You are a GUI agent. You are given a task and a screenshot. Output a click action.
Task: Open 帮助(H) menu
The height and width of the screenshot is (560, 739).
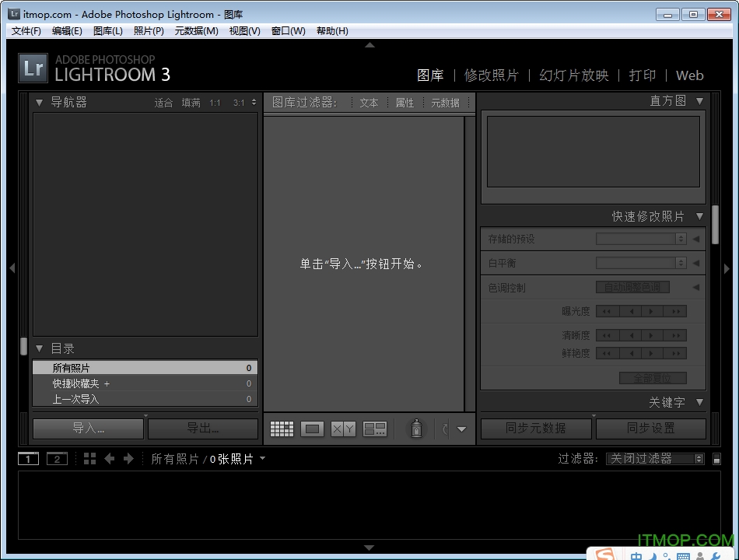click(332, 31)
